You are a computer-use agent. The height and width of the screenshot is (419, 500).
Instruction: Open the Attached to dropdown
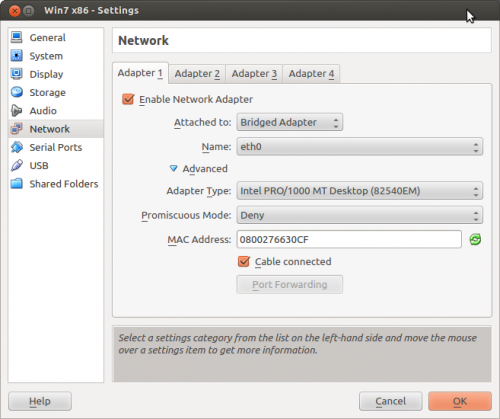coord(289,122)
